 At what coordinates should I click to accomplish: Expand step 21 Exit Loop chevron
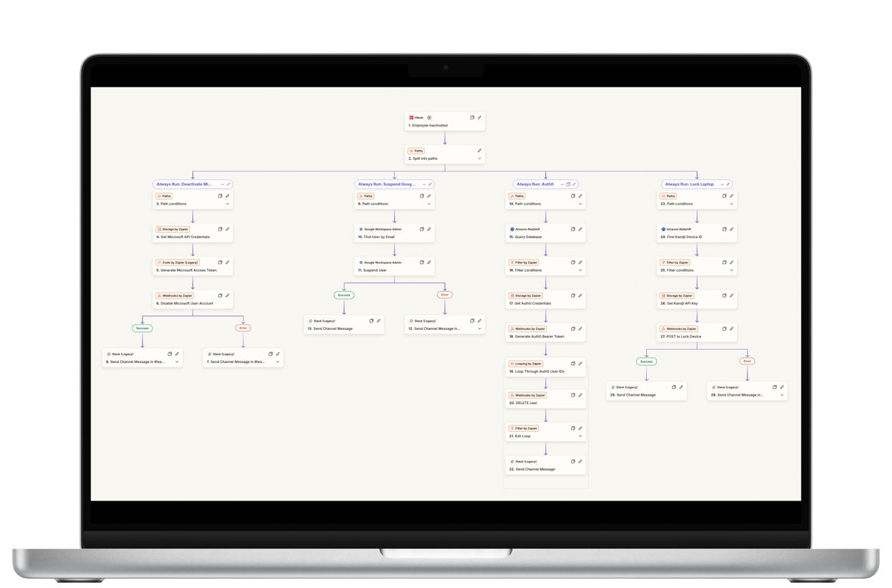click(580, 436)
